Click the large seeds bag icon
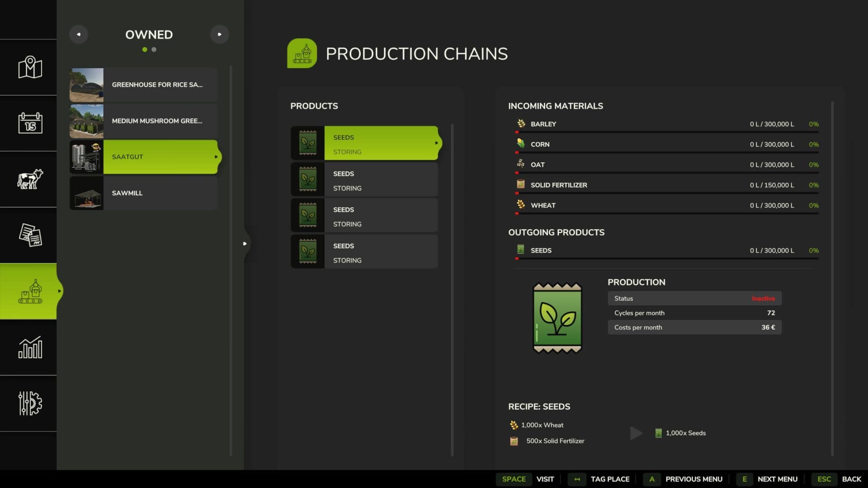This screenshot has width=868, height=488. pyautogui.click(x=557, y=318)
